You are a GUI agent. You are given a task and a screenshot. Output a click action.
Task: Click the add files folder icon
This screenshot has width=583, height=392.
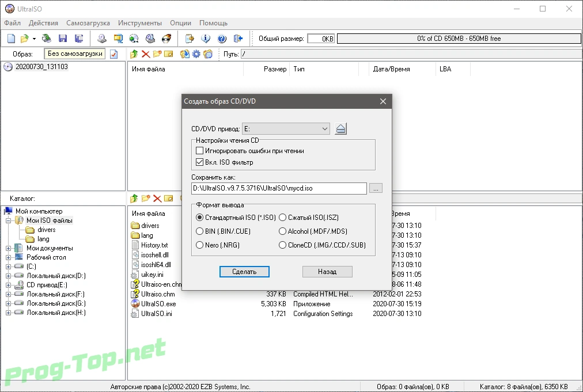(184, 54)
